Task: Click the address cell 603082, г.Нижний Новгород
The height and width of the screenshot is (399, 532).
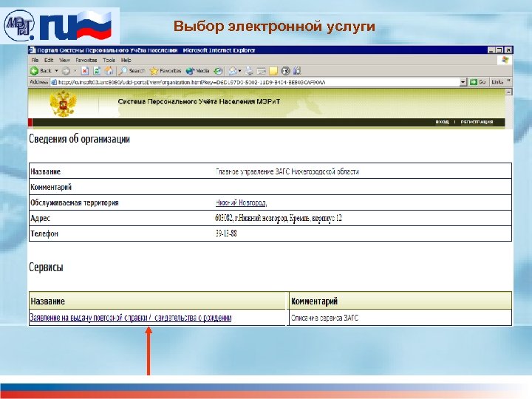Action: (279, 218)
